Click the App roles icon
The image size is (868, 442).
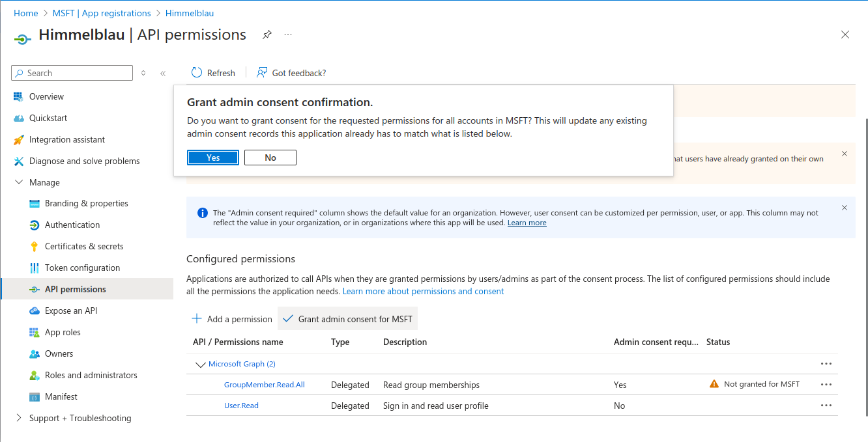[35, 332]
